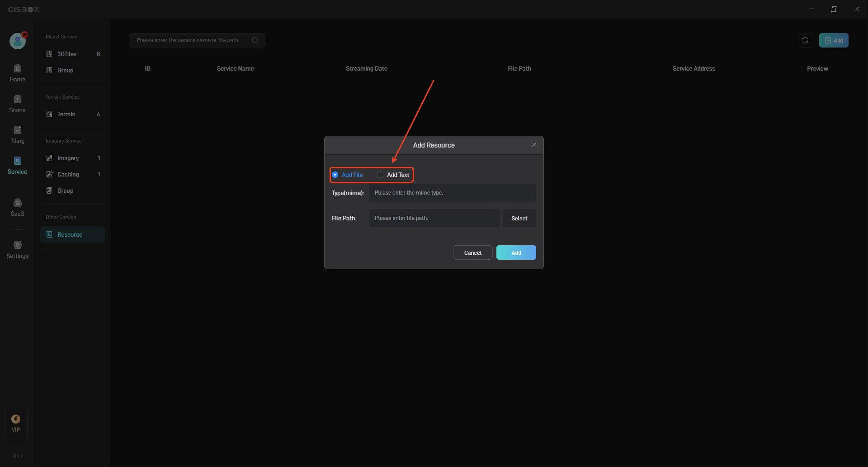Click the Service Address column header

pyautogui.click(x=693, y=68)
